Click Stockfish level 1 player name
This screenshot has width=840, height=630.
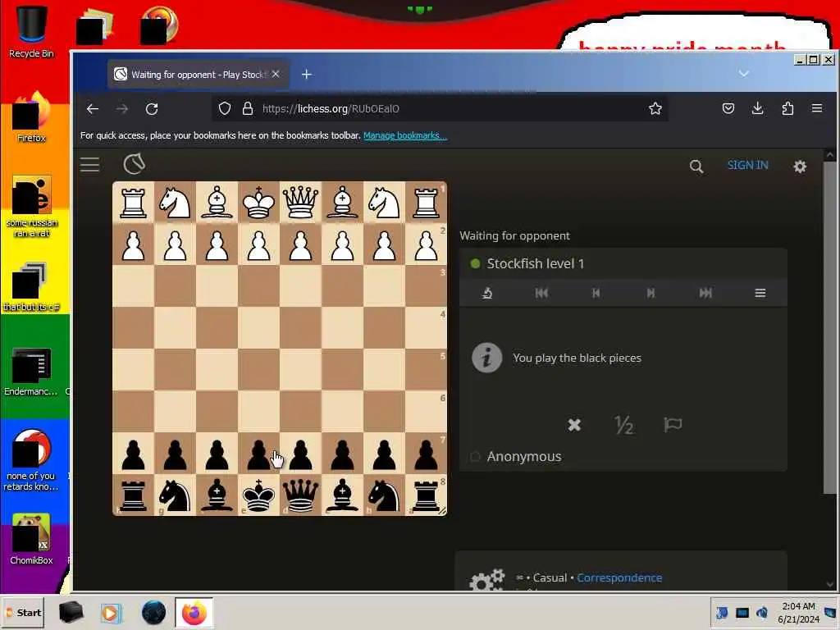click(535, 263)
